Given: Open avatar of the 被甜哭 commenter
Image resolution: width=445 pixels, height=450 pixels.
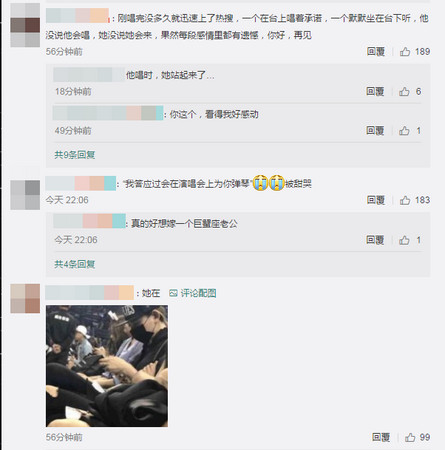Looking at the screenshot, I should pyautogui.click(x=25, y=195).
